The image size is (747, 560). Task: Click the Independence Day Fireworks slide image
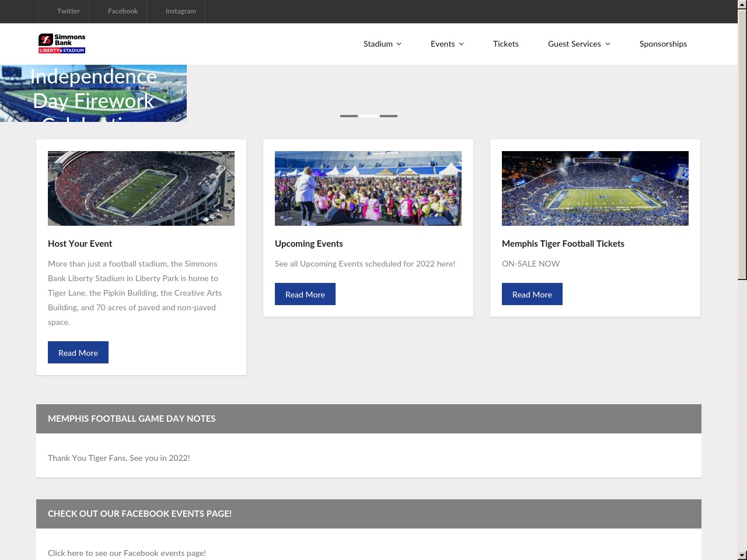(x=93, y=93)
